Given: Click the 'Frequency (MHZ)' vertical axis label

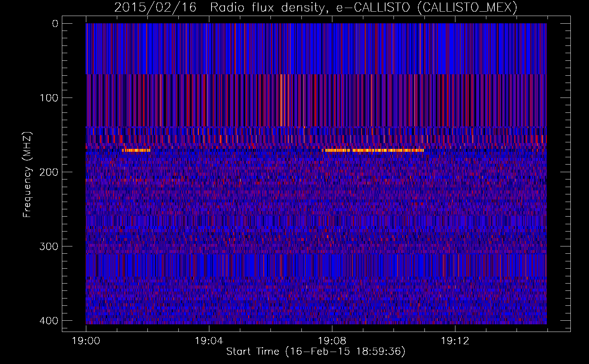Looking at the screenshot, I should 27,174.
